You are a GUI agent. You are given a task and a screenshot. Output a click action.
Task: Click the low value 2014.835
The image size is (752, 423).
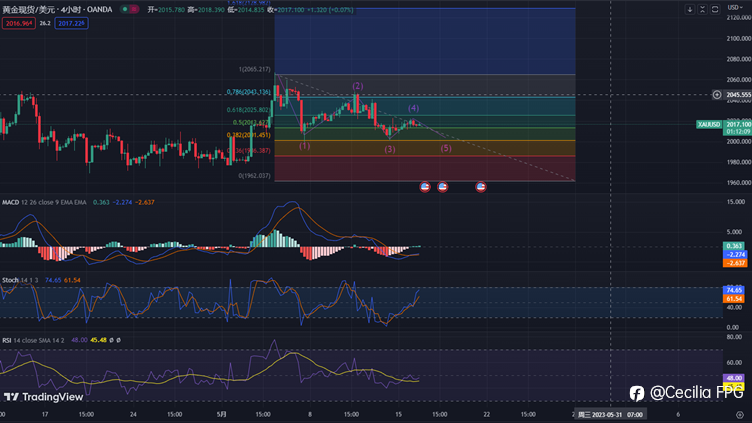[251, 10]
